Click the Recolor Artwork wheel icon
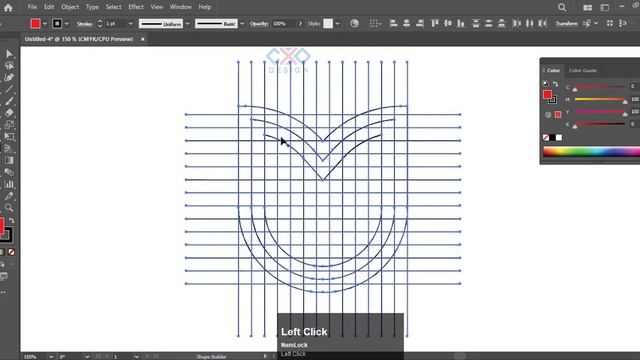This screenshot has height=360, width=640. pos(354,24)
